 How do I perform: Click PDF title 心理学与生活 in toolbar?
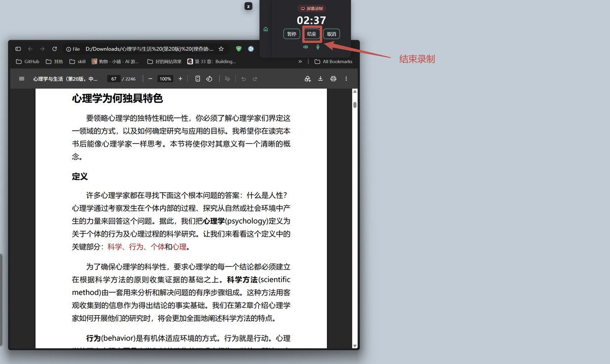point(65,79)
